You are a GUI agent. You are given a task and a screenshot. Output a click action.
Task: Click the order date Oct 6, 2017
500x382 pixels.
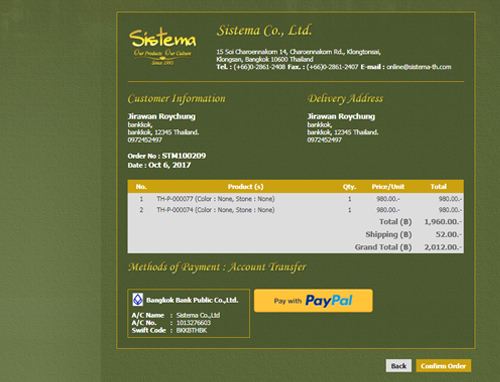(170, 165)
